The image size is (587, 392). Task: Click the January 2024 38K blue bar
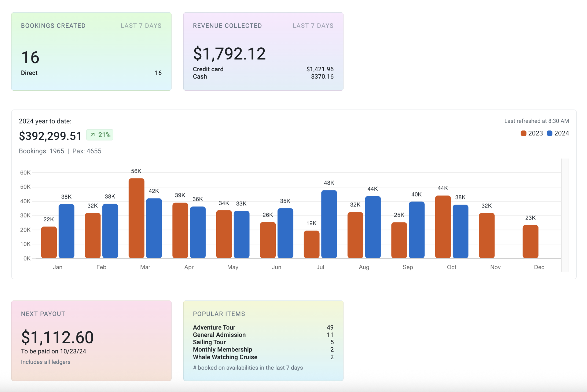(x=66, y=231)
